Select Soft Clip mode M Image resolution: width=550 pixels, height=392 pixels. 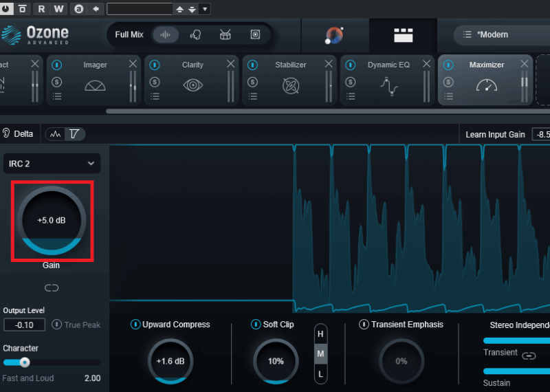pyautogui.click(x=320, y=353)
